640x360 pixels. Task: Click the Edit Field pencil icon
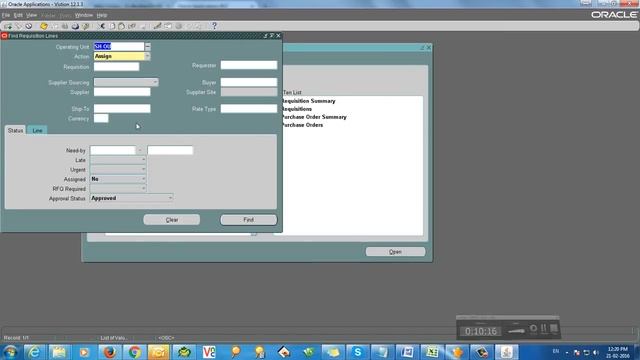tap(158, 26)
